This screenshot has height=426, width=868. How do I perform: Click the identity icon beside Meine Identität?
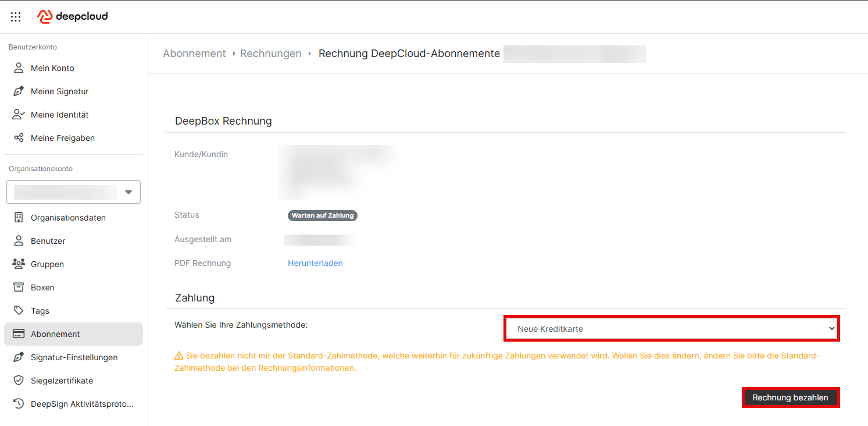19,115
